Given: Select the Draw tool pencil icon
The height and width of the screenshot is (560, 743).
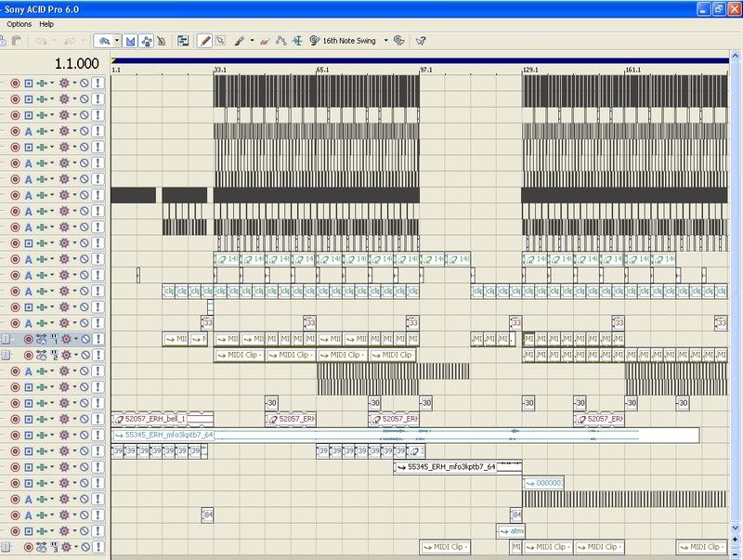Looking at the screenshot, I should 204,41.
